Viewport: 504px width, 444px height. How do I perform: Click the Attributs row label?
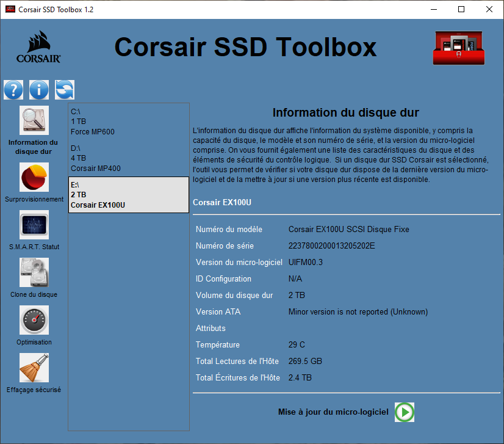(211, 328)
